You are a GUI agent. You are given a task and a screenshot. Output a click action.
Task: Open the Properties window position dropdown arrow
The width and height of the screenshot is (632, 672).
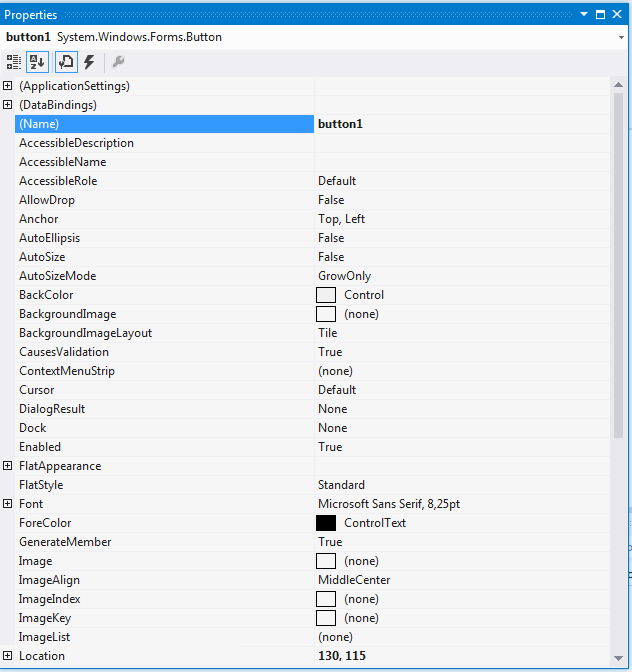tap(584, 14)
